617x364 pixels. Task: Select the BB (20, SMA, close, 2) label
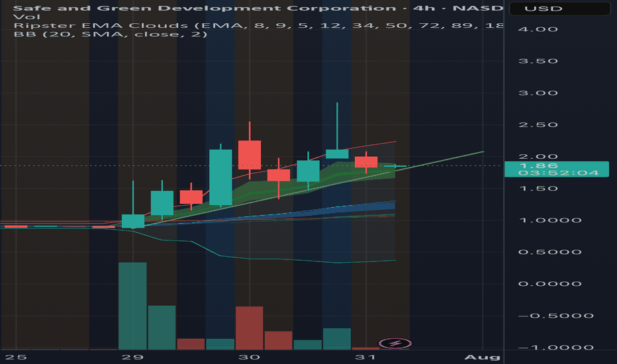[111, 34]
